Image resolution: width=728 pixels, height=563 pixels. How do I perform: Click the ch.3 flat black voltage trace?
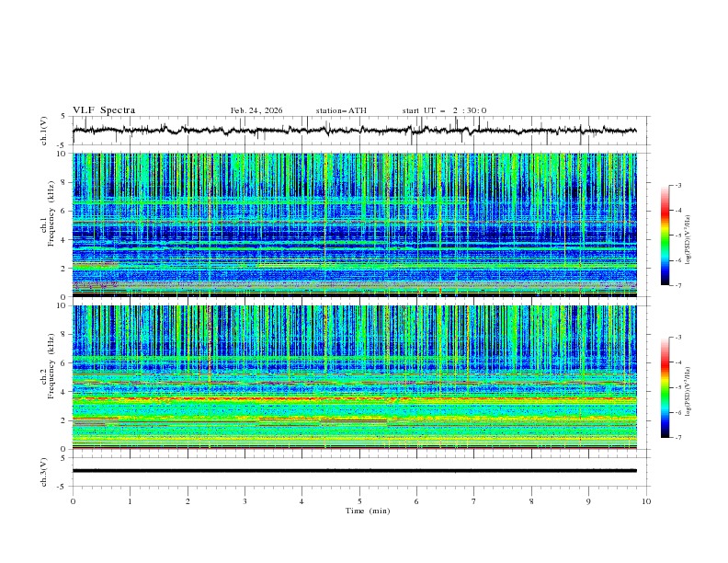click(x=354, y=471)
